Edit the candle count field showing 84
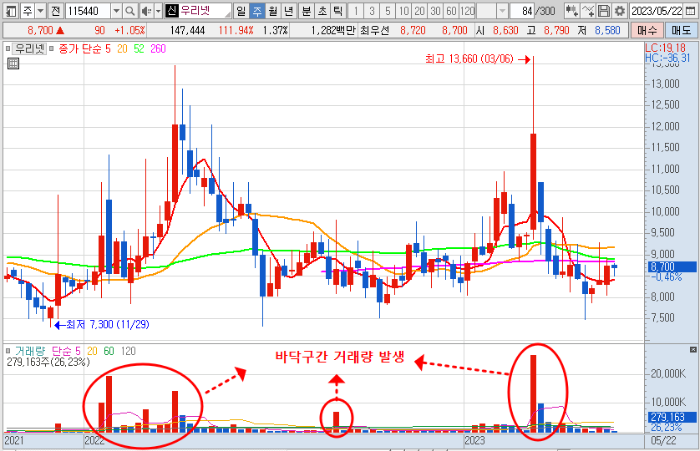Image resolution: width=700 pixels, height=451 pixels. pos(523,10)
